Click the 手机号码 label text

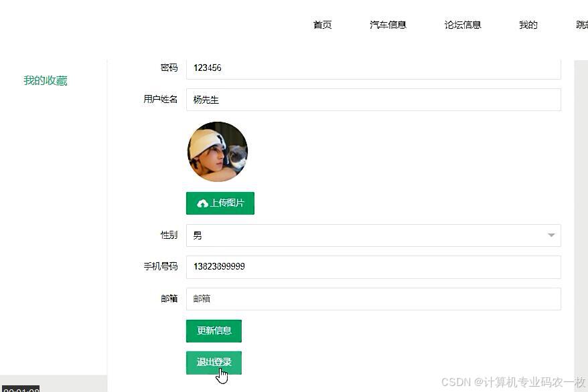coord(161,266)
